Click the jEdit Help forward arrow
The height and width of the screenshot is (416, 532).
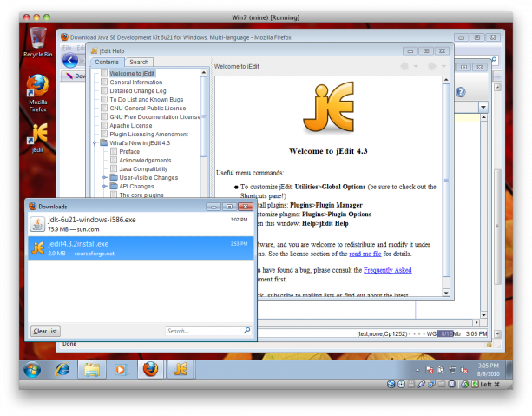point(432,66)
